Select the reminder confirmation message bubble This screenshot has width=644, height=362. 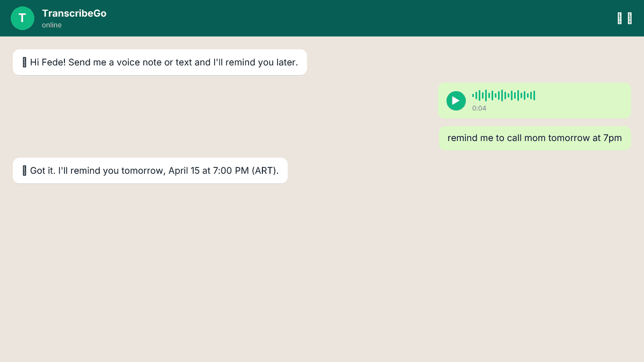(x=150, y=171)
